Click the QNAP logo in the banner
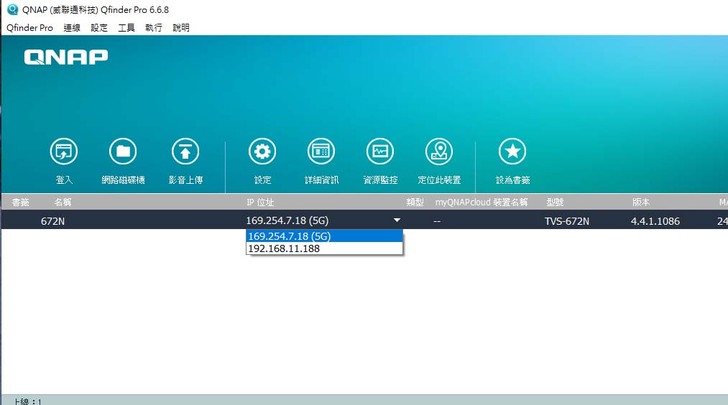The width and height of the screenshot is (728, 405). point(66,57)
